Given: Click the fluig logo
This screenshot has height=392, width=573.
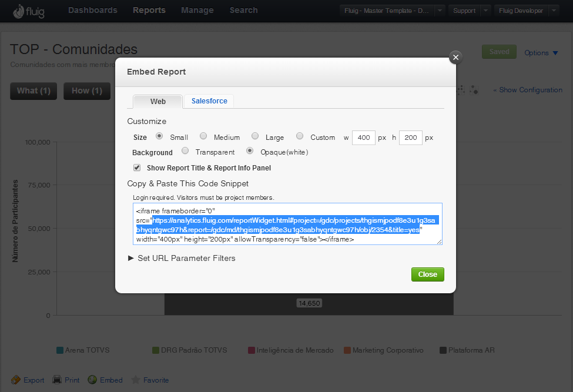Looking at the screenshot, I should pyautogui.click(x=29, y=11).
